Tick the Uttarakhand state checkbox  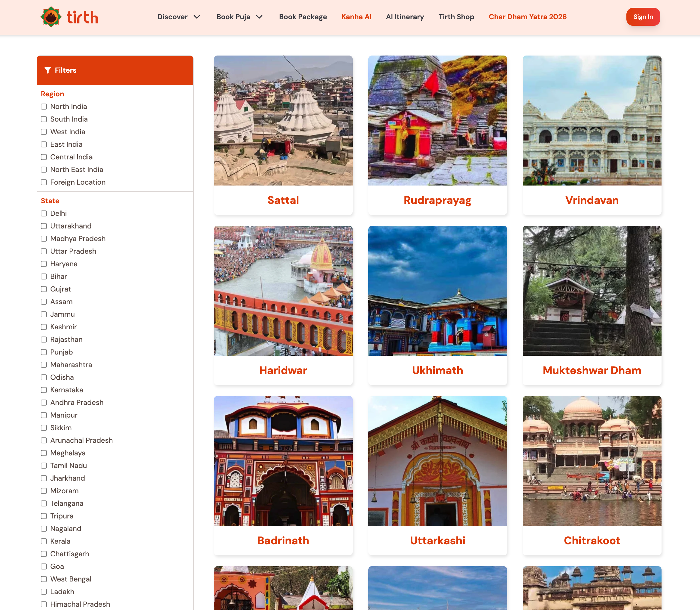pos(44,226)
